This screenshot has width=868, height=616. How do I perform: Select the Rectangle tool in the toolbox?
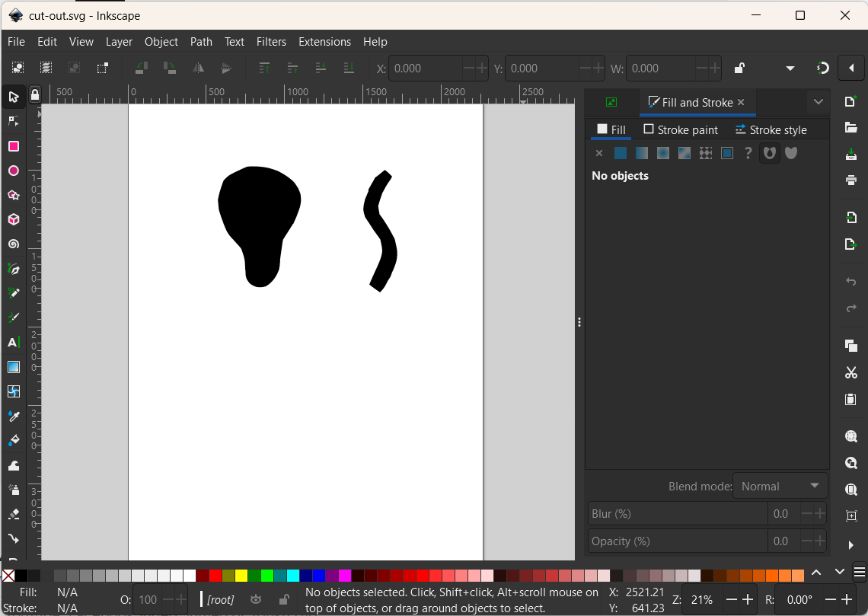coord(13,146)
